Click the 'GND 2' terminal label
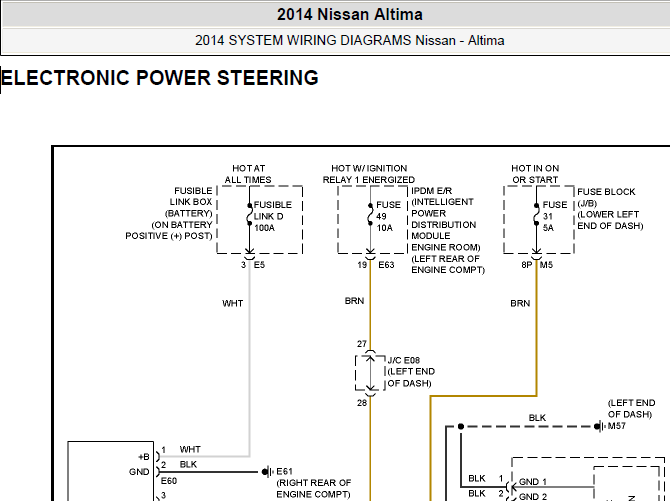Screen dimensions: 670x501 pyautogui.click(x=532, y=497)
